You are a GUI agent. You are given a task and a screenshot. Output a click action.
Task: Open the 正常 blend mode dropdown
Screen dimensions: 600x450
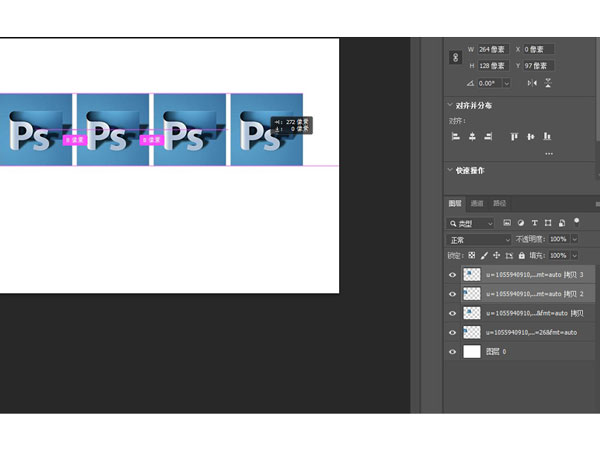[479, 240]
